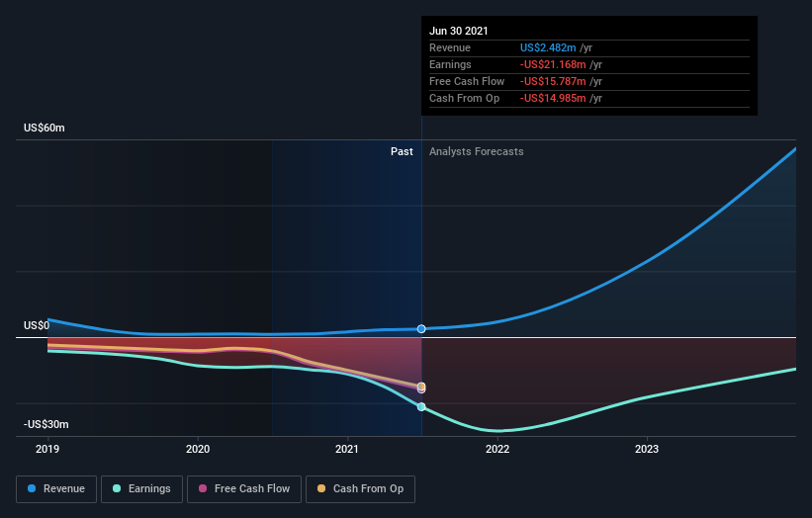Toggle Free Cash Flow legend item

coord(244,489)
